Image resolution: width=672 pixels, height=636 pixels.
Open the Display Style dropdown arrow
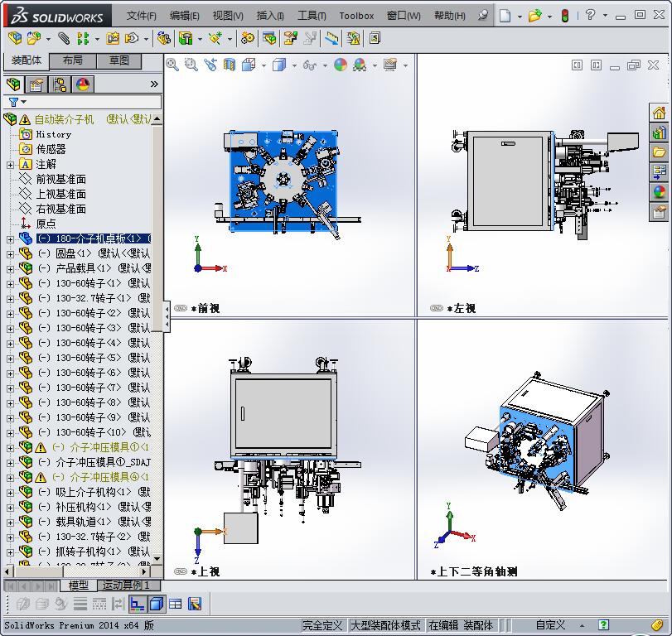point(294,66)
